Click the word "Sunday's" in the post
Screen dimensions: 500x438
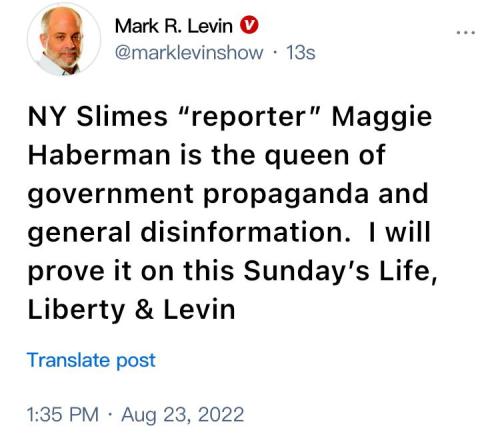306,273
